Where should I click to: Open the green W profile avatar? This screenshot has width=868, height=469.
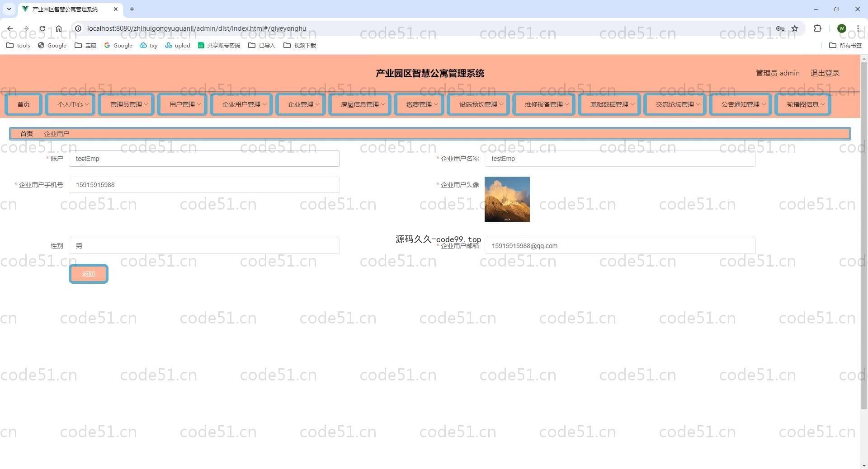click(x=842, y=28)
